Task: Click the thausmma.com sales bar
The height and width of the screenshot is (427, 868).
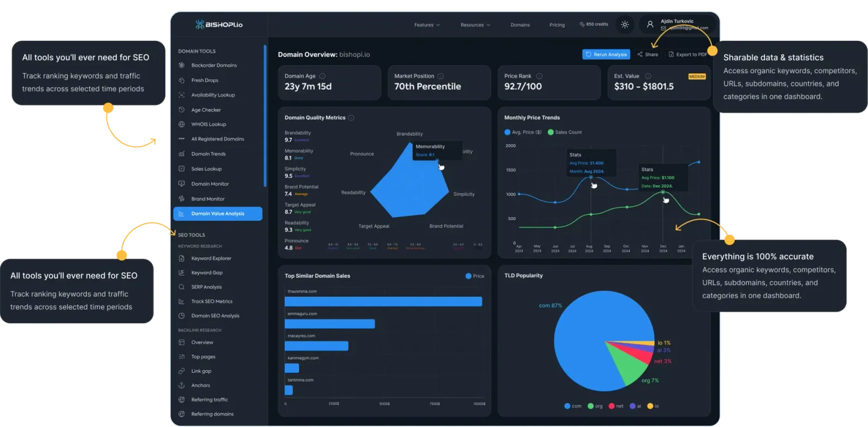Action: click(x=384, y=302)
